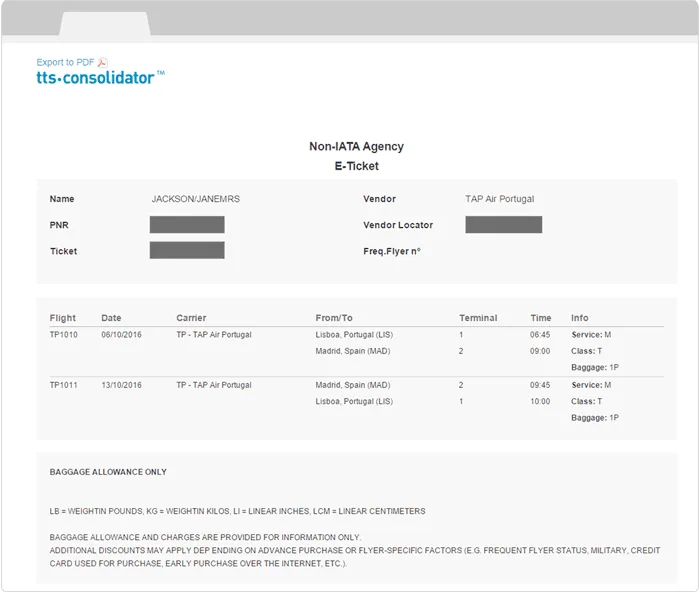Click Class: T in TP1011 row
Image resolution: width=700 pixels, height=593 pixels.
(587, 401)
